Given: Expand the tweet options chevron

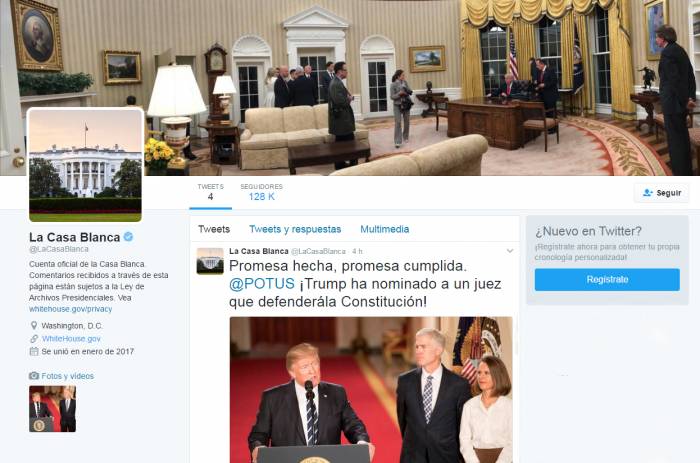Looking at the screenshot, I should 510,251.
